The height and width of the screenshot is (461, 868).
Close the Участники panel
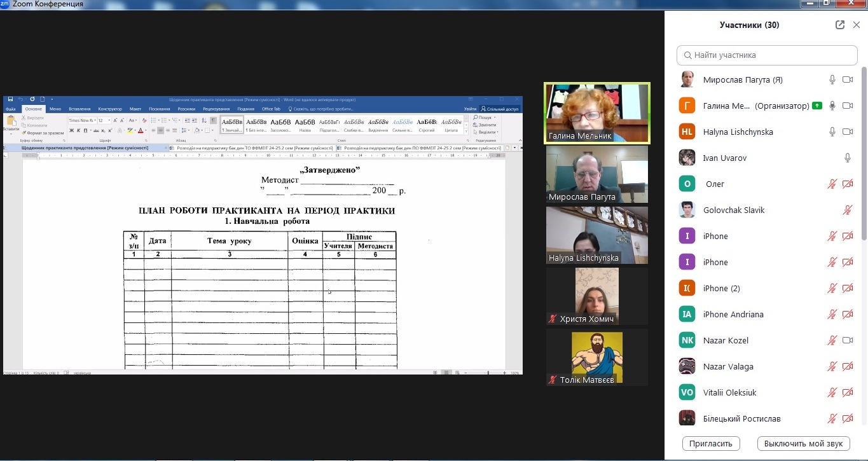point(856,25)
